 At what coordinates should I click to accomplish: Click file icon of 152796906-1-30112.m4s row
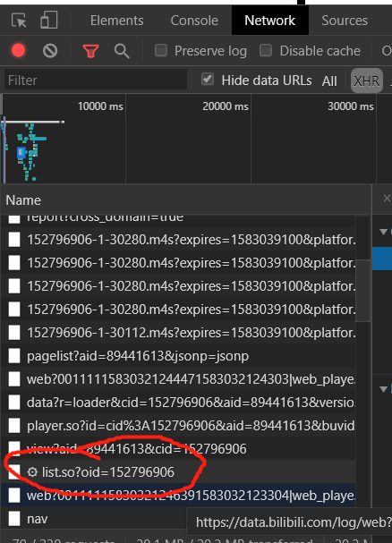click(x=14, y=333)
